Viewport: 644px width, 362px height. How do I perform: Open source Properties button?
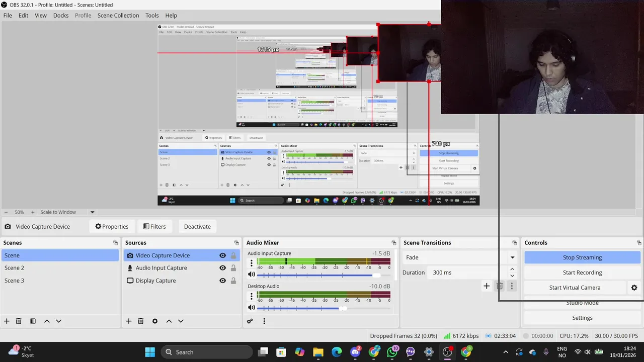(112, 227)
